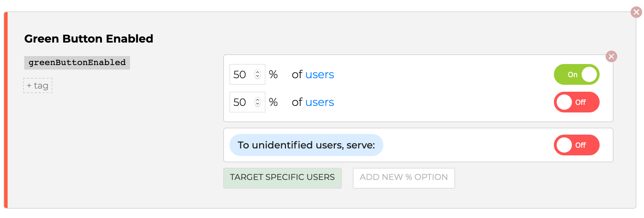This screenshot has height=218, width=644.
Task: Click ADD NEW % OPTION
Action: (x=403, y=178)
